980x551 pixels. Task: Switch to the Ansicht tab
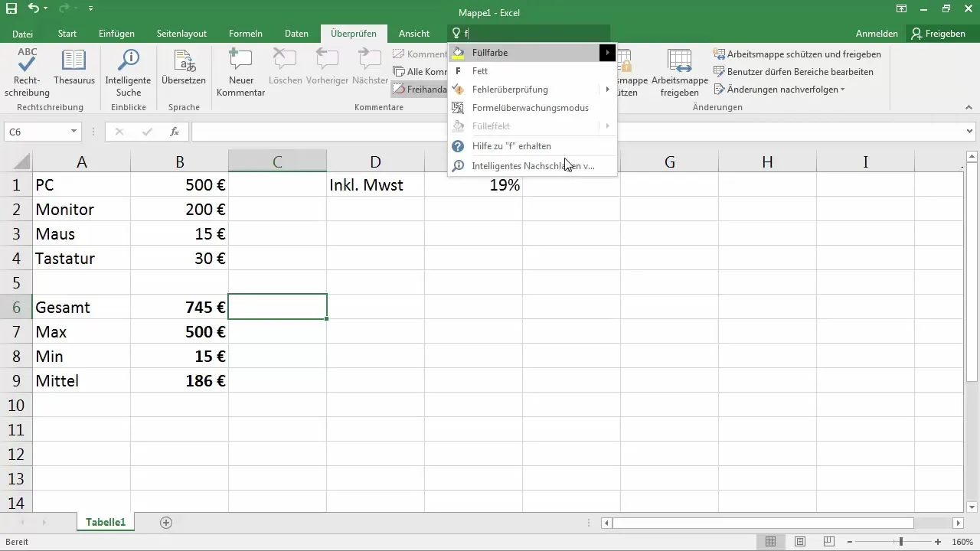[x=414, y=34]
